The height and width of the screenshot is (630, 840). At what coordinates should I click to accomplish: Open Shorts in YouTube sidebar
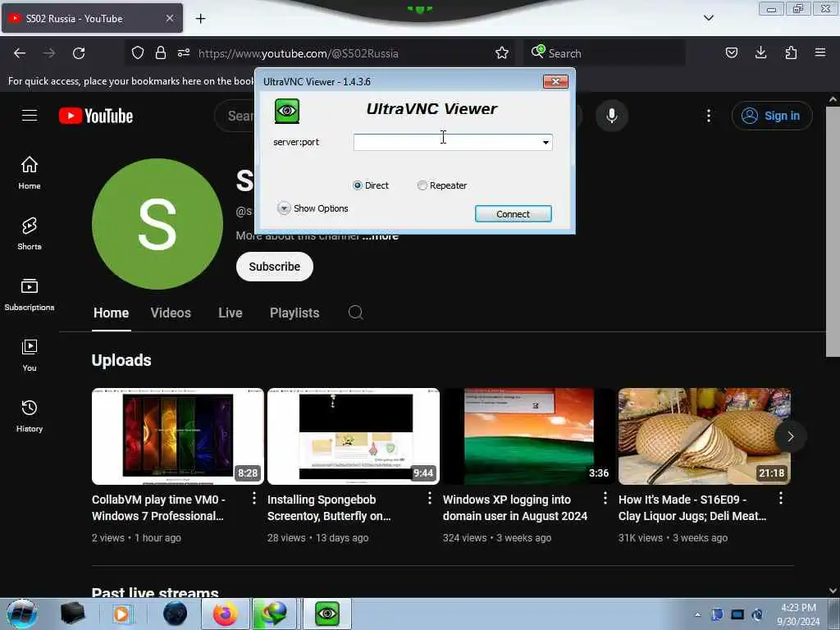[30, 234]
